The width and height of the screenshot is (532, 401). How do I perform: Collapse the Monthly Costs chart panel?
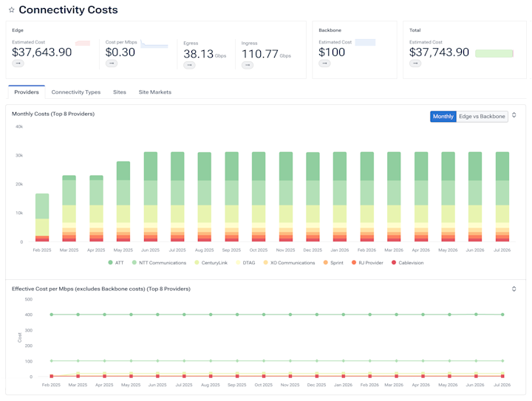(x=514, y=115)
